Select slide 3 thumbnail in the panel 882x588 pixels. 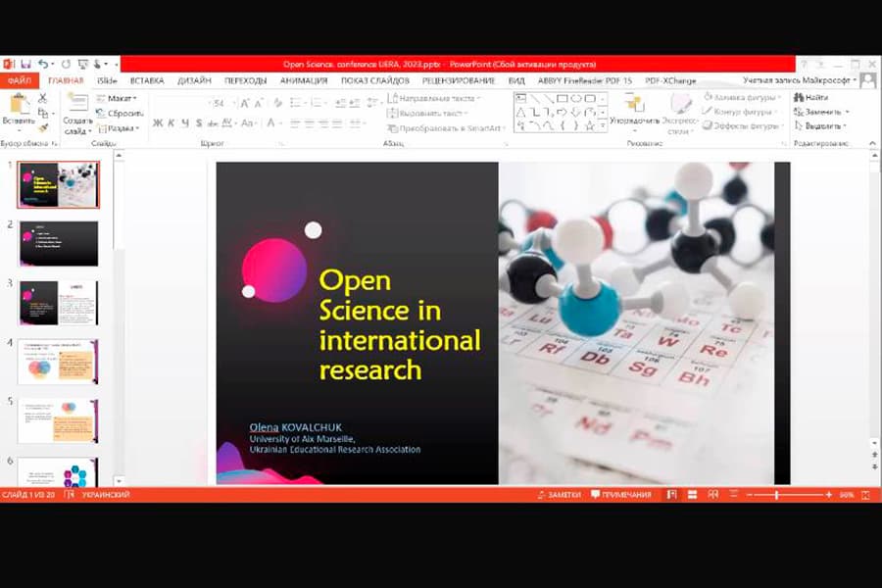coord(59,303)
